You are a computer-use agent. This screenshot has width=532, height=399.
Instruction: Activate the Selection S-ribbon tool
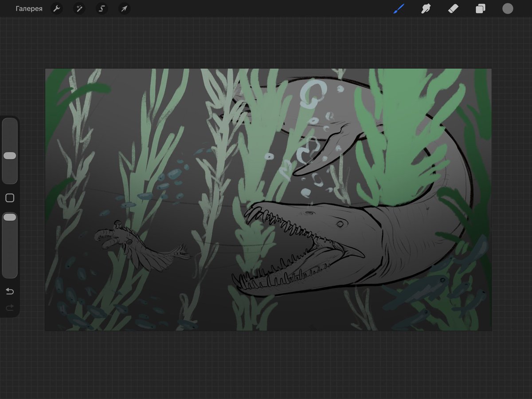click(102, 8)
